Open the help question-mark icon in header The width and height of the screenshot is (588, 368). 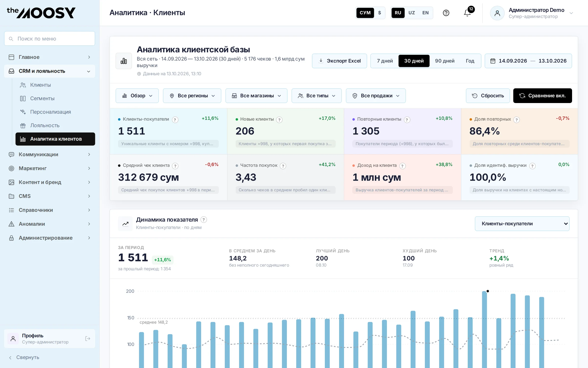pos(446,13)
